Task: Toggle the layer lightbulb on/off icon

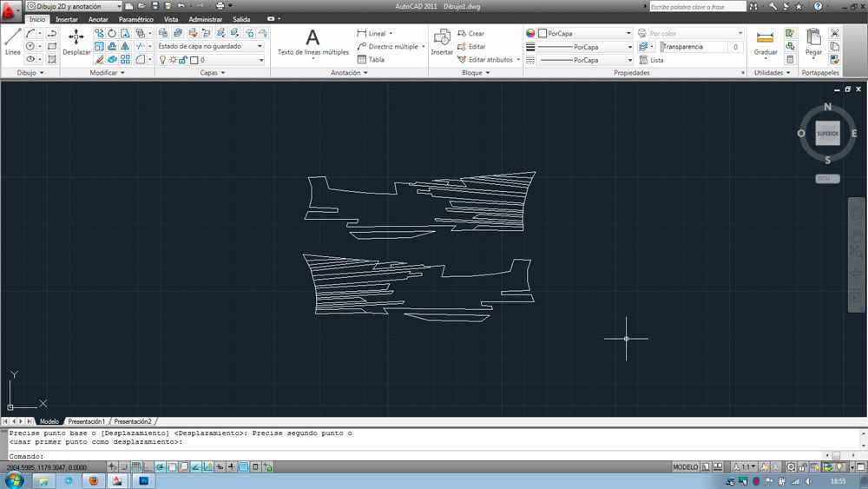Action: click(163, 60)
